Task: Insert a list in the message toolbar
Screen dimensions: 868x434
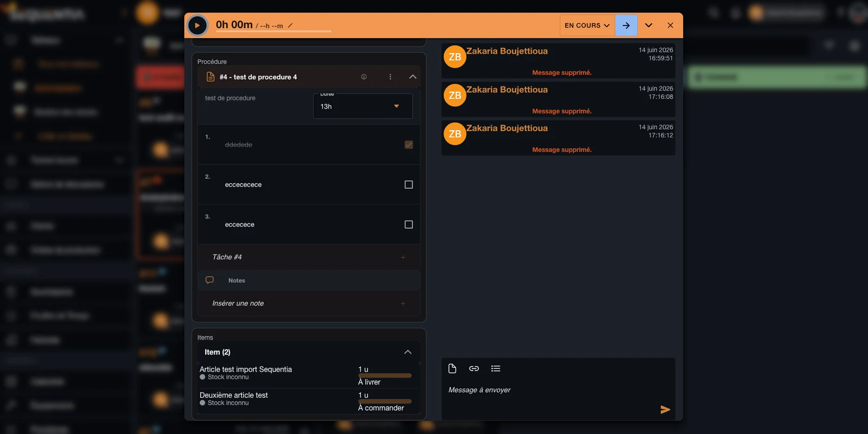Action: (x=496, y=369)
